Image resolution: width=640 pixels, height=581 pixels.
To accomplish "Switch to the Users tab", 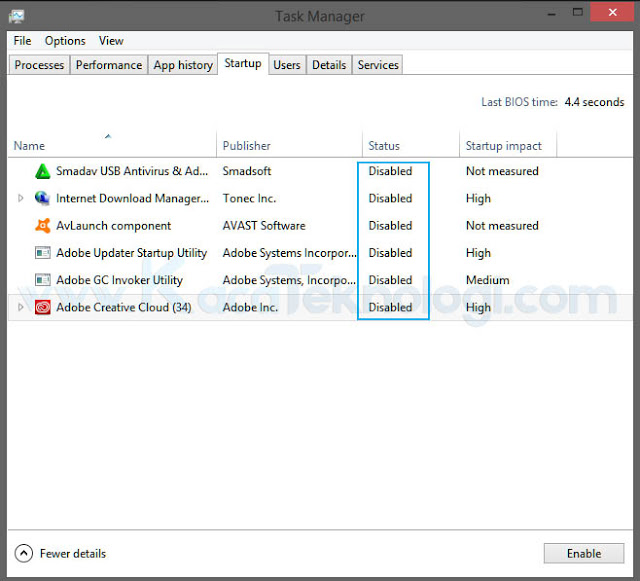I will point(287,65).
